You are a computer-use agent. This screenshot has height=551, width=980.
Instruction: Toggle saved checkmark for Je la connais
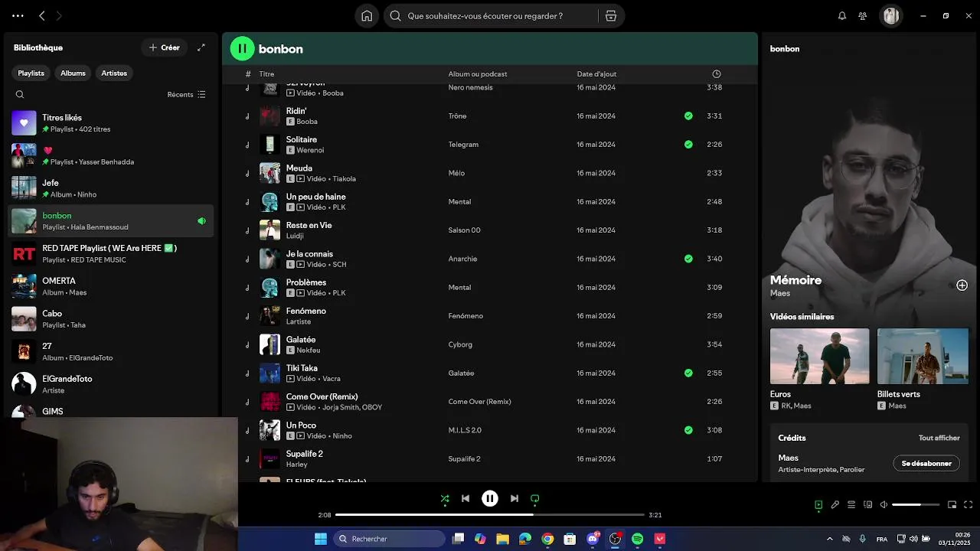[x=688, y=259]
